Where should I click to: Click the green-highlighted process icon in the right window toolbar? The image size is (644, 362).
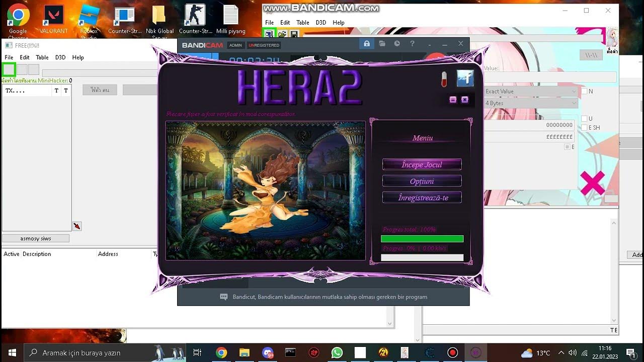point(269,34)
